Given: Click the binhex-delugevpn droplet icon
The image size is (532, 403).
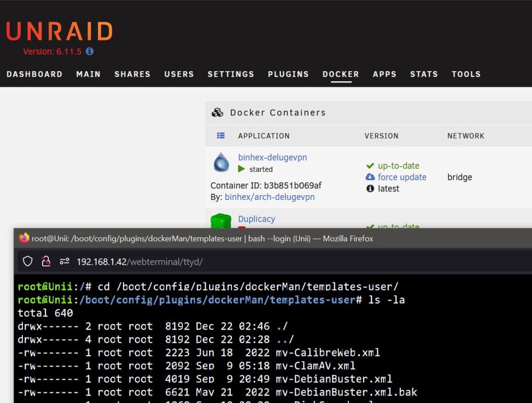Looking at the screenshot, I should [x=221, y=162].
